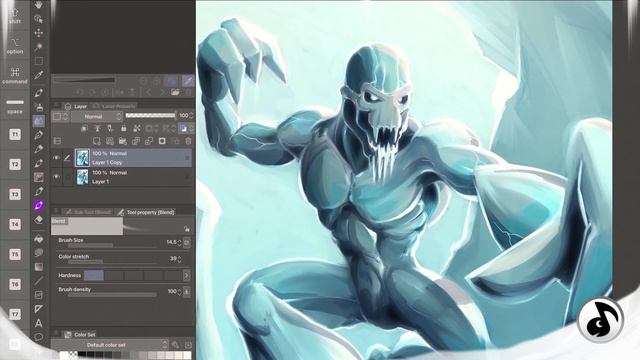
Task: Toggle Set as reference layer
Action: click(x=97, y=128)
